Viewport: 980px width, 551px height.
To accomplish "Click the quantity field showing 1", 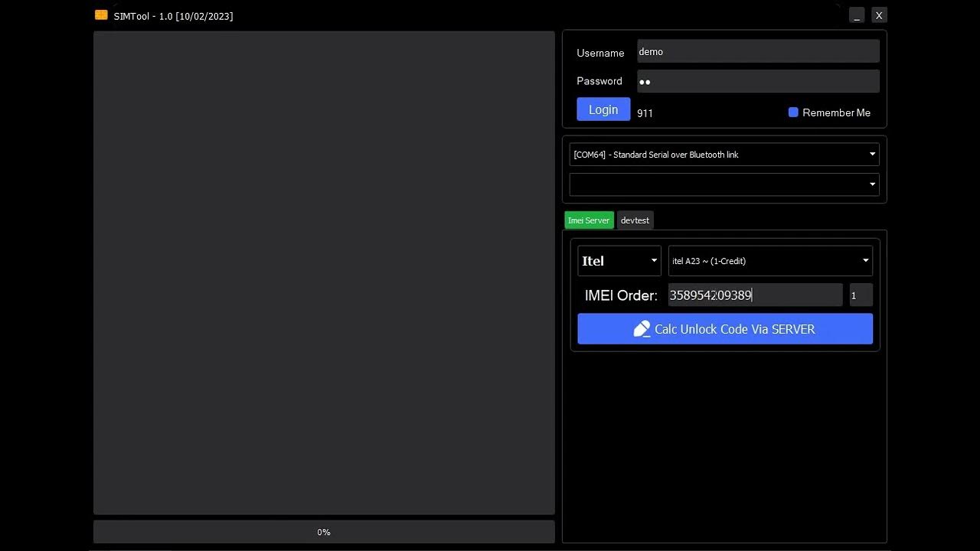I will (861, 295).
